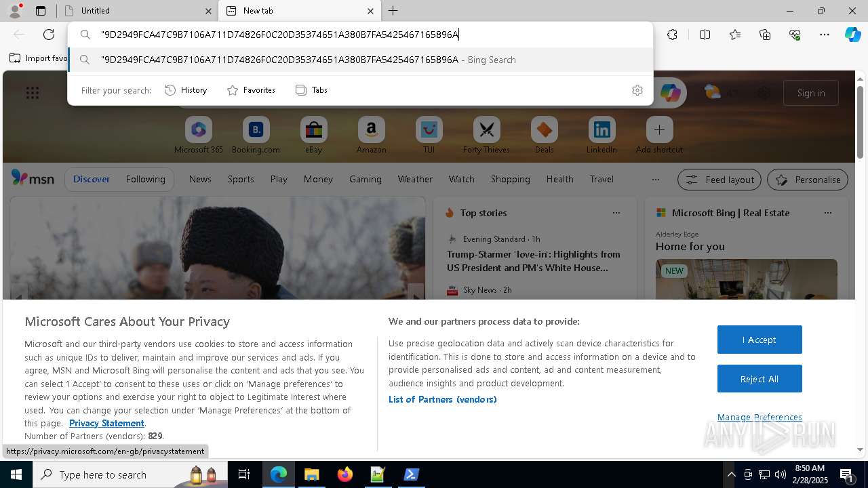Image resolution: width=868 pixels, height=488 pixels.
Task: Launch the Copilot sidebar icon
Action: click(852, 35)
